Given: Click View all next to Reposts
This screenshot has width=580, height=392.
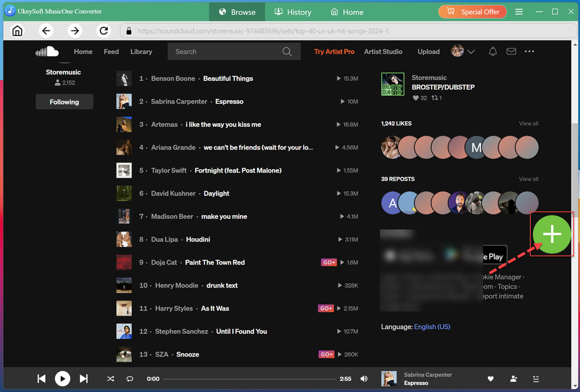Looking at the screenshot, I should pos(529,179).
